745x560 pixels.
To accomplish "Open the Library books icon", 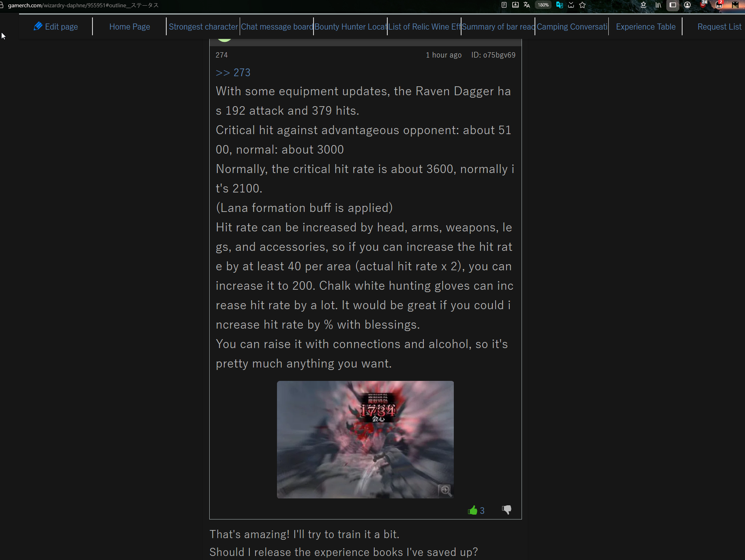I will tap(658, 5).
